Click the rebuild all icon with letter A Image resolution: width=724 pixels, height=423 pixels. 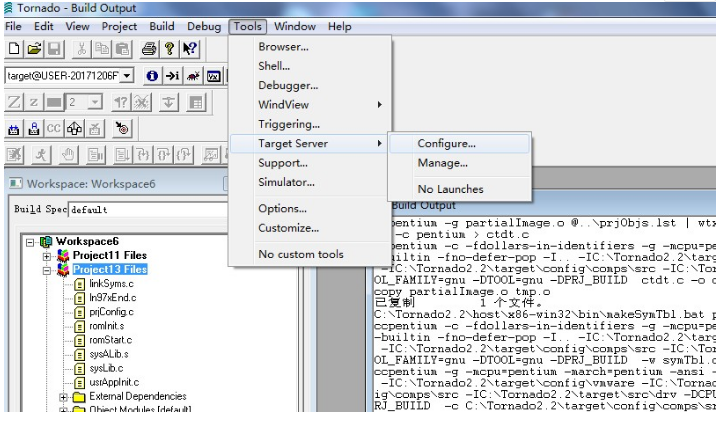(x=34, y=129)
